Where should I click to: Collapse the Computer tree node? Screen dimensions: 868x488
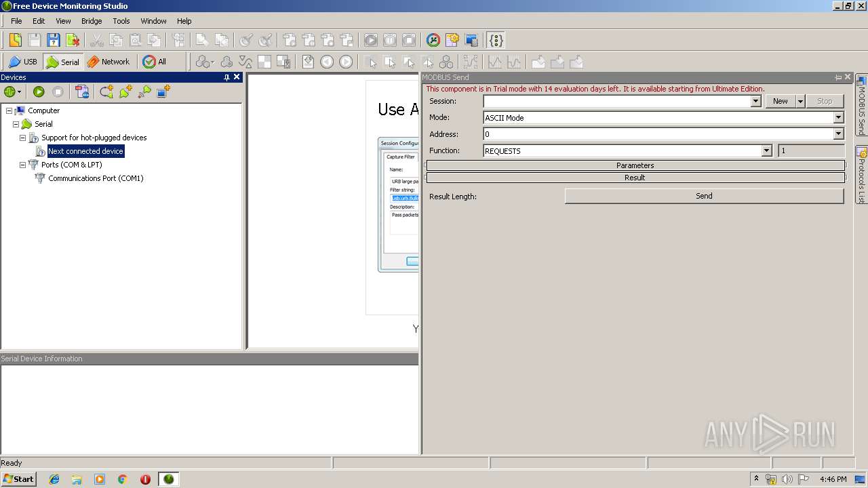pos(9,110)
